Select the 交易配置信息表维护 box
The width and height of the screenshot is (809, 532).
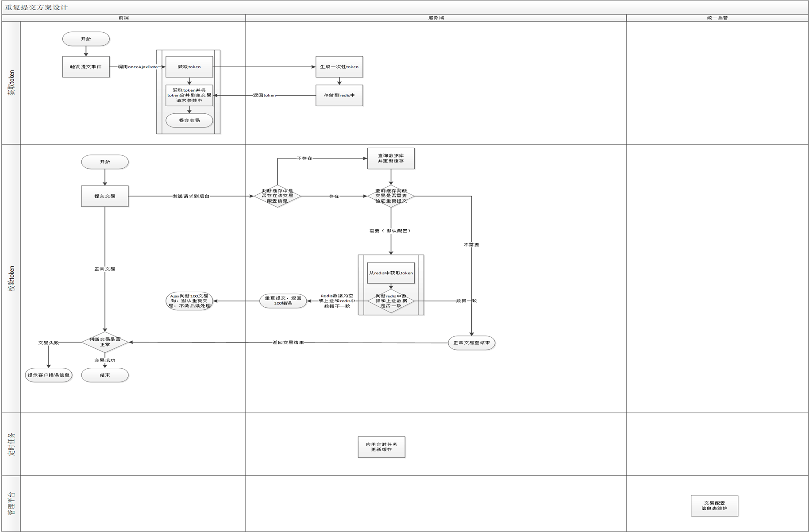(x=714, y=506)
